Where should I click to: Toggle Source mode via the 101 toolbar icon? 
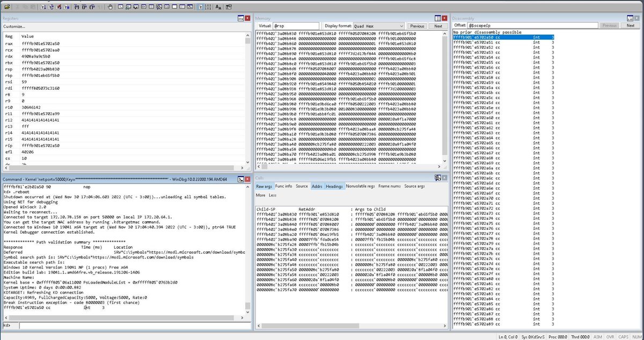pyautogui.click(x=208, y=6)
